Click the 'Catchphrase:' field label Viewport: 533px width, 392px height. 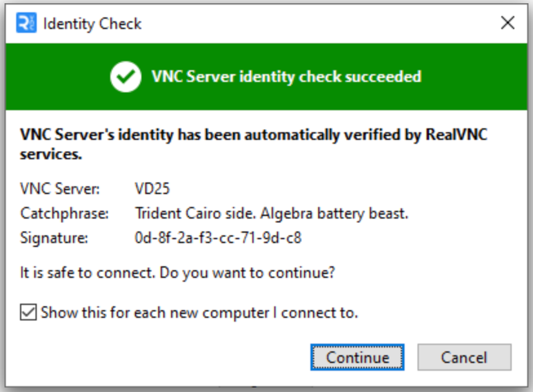(x=65, y=214)
